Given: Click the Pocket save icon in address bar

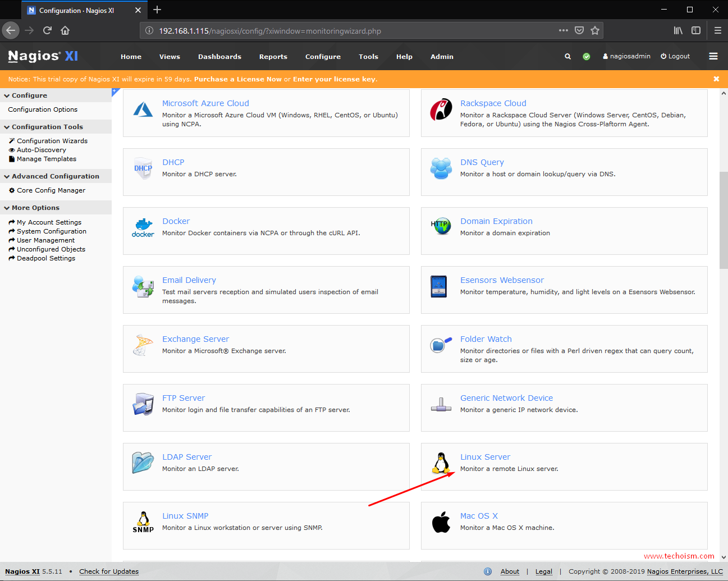Looking at the screenshot, I should click(579, 30).
